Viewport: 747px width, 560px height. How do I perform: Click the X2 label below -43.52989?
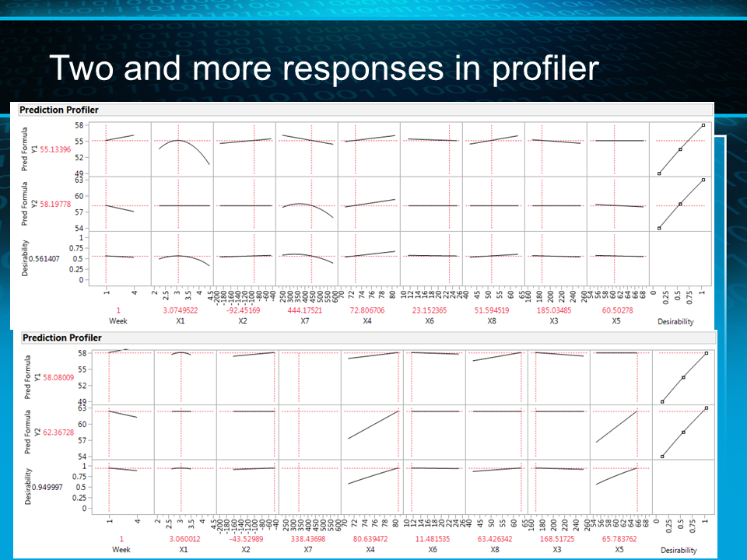coord(246,550)
